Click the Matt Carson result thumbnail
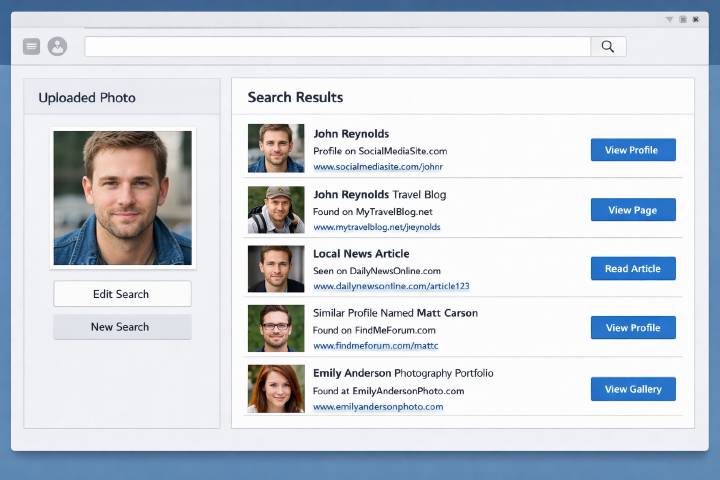 (x=276, y=328)
